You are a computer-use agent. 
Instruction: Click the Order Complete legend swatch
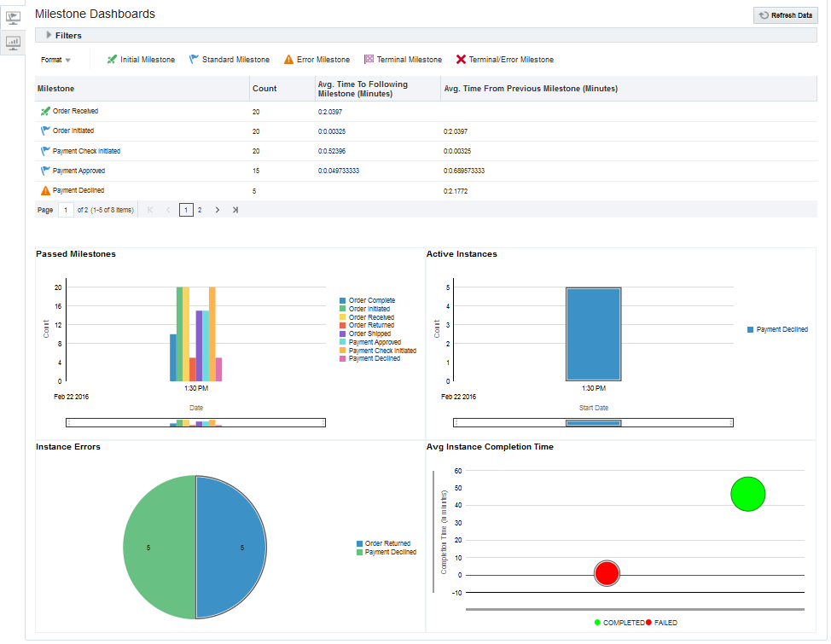tap(343, 300)
